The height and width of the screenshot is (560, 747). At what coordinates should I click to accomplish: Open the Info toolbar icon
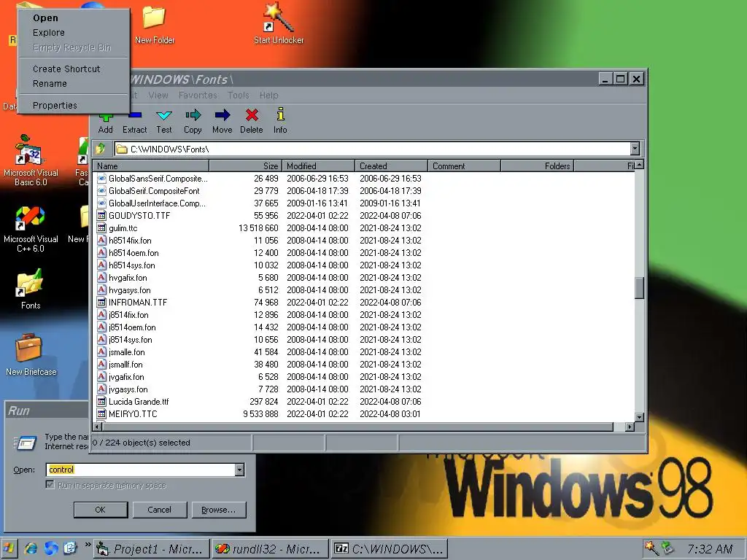[280, 114]
